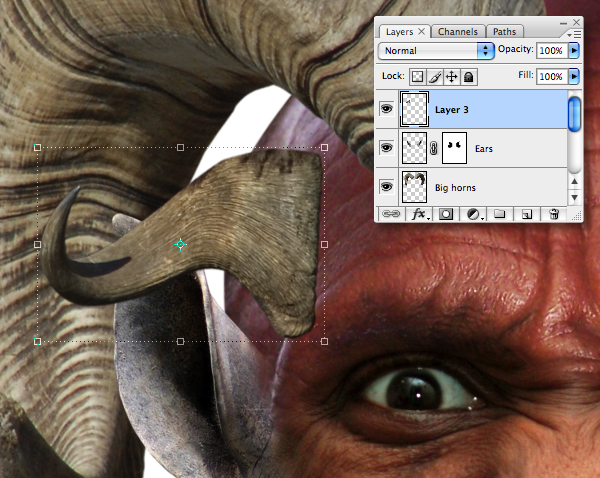Open the Normal blend mode dropdown
This screenshot has height=478, width=600.
click(436, 51)
